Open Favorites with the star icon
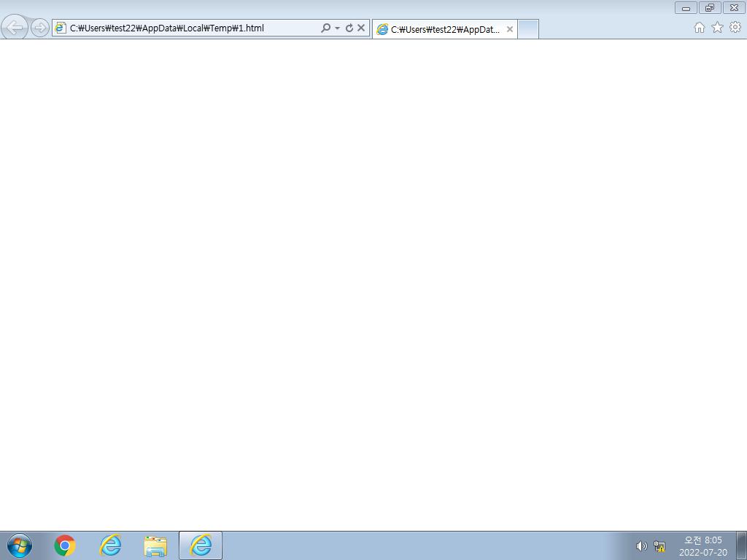747x560 pixels. (x=718, y=28)
